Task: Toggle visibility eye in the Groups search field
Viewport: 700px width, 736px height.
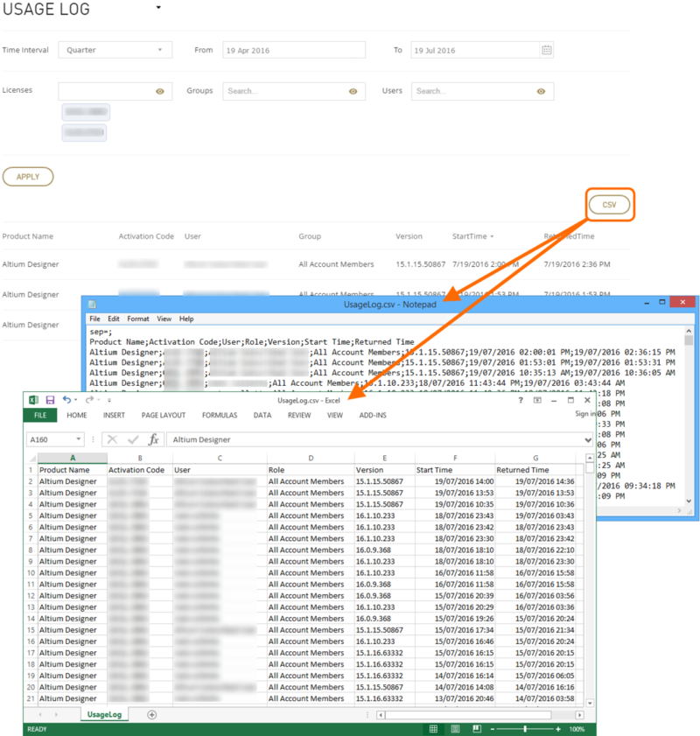Action: point(353,90)
